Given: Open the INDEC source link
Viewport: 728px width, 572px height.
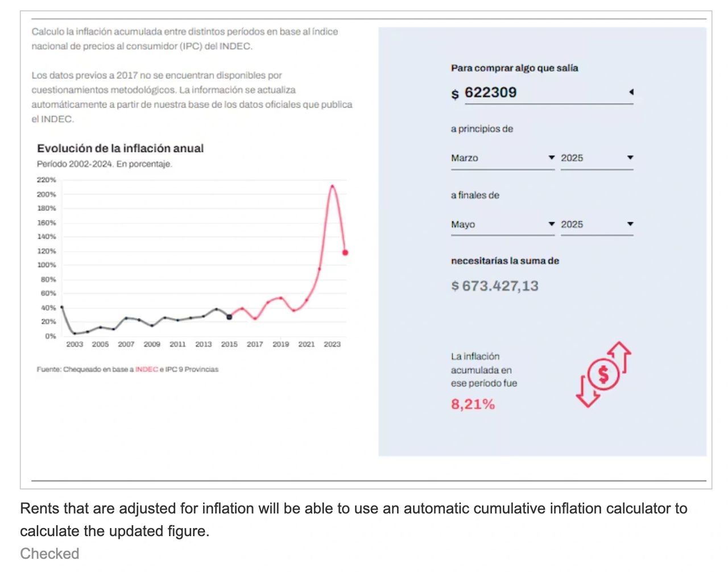Looking at the screenshot, I should 146,370.
